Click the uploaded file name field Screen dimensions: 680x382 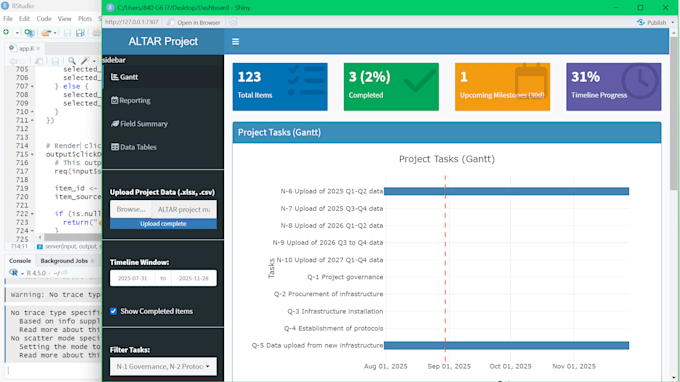184,209
